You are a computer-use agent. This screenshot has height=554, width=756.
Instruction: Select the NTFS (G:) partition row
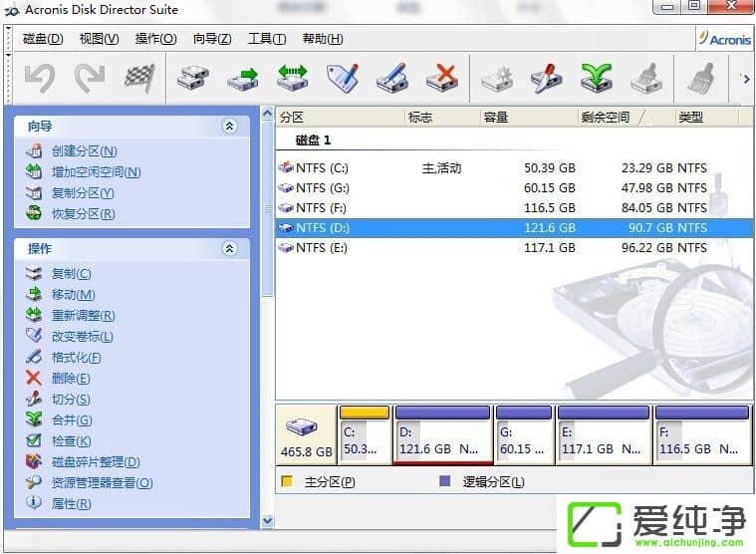(514, 188)
